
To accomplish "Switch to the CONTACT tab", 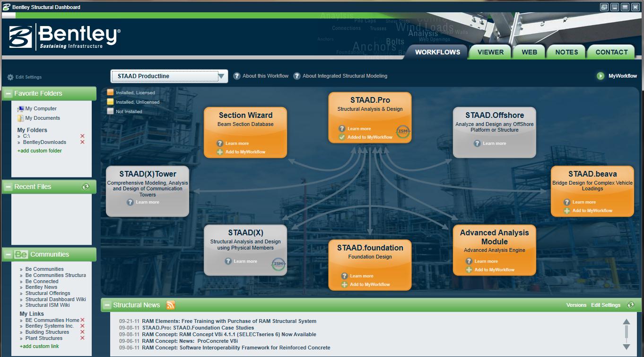I will click(x=611, y=52).
